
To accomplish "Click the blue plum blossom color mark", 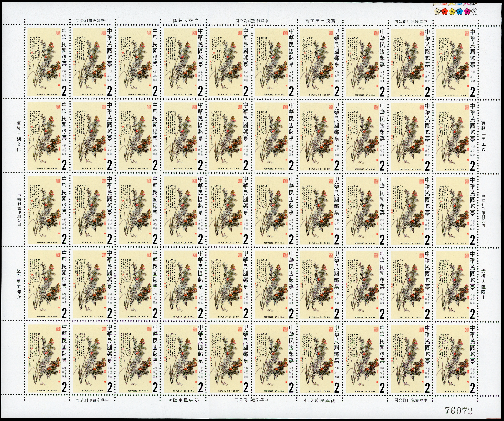I will tap(460, 12).
